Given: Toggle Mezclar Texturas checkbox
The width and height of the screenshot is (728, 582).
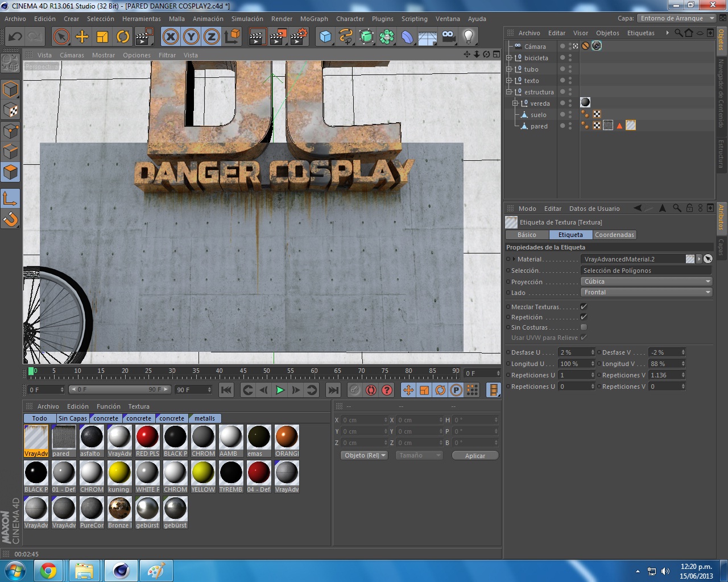Looking at the screenshot, I should click(584, 307).
